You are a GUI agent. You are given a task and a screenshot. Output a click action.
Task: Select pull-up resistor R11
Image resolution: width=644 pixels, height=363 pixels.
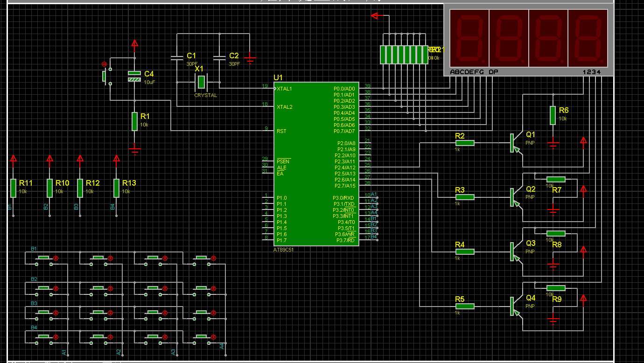pyautogui.click(x=13, y=188)
